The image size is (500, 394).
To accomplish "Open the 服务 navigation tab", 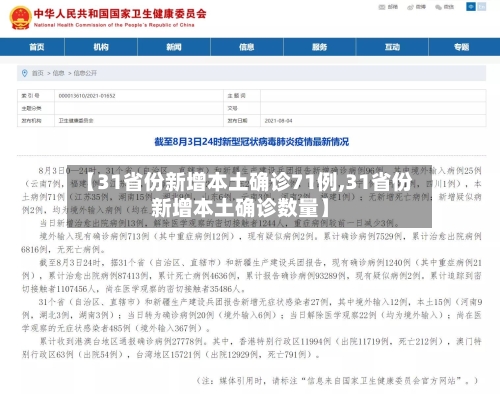I will [319, 47].
